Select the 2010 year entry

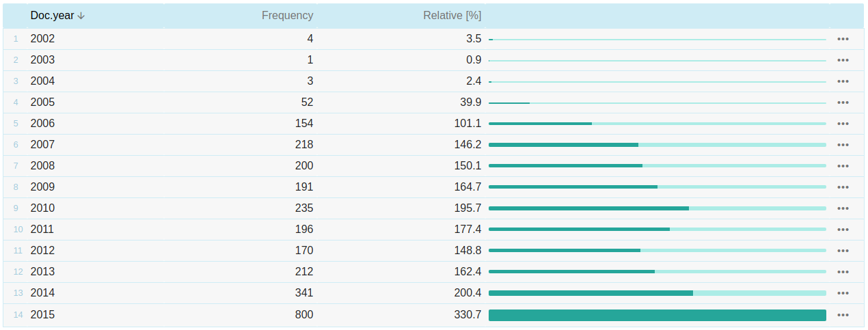pyautogui.click(x=42, y=208)
